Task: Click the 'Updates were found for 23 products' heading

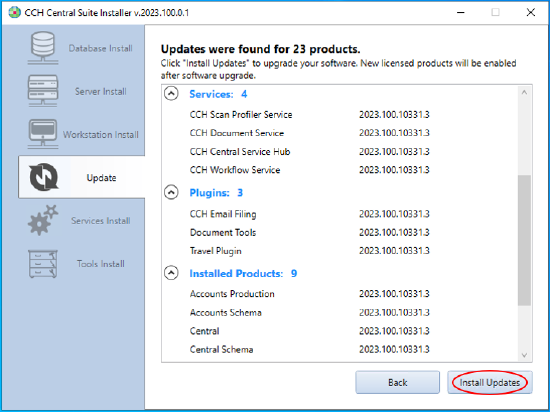Action: [x=260, y=49]
